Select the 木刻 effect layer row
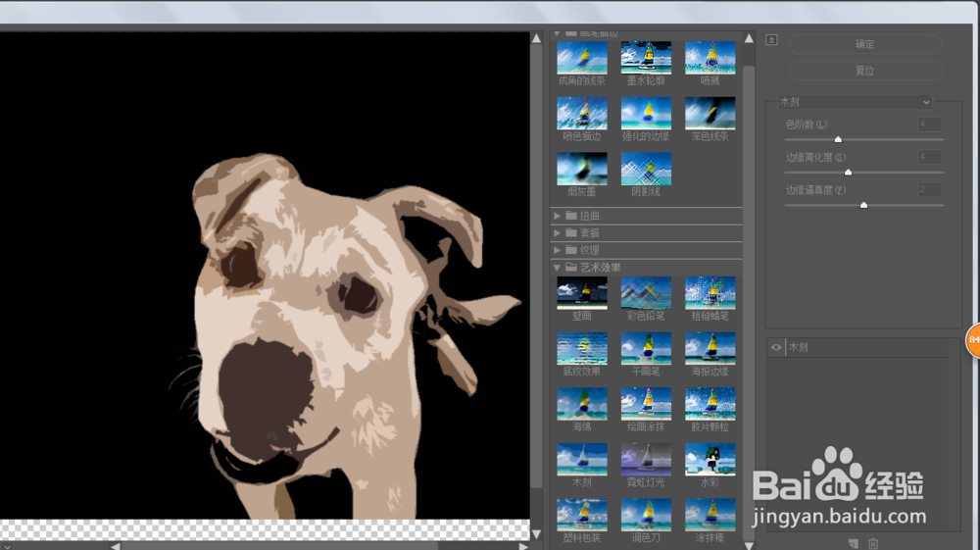 [x=857, y=347]
